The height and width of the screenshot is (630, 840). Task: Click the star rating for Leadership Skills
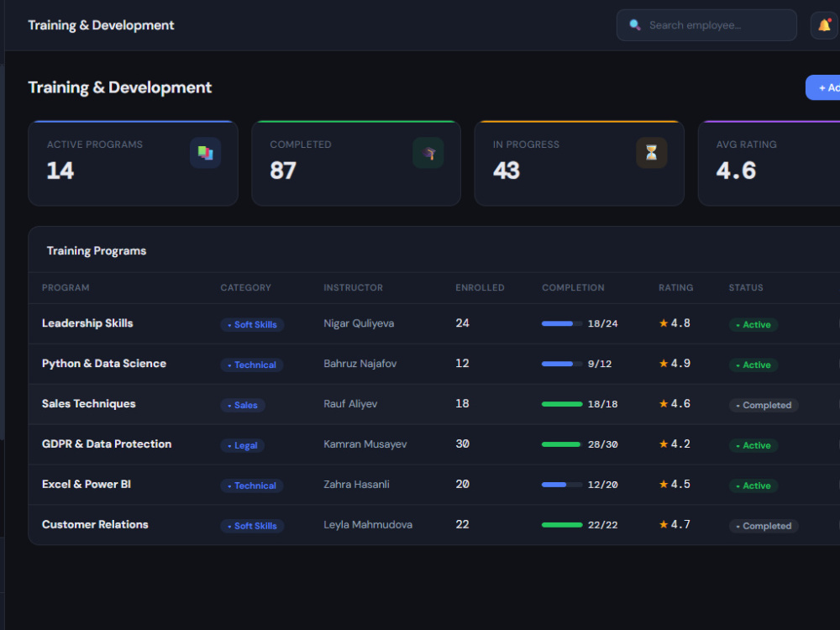pyautogui.click(x=675, y=323)
